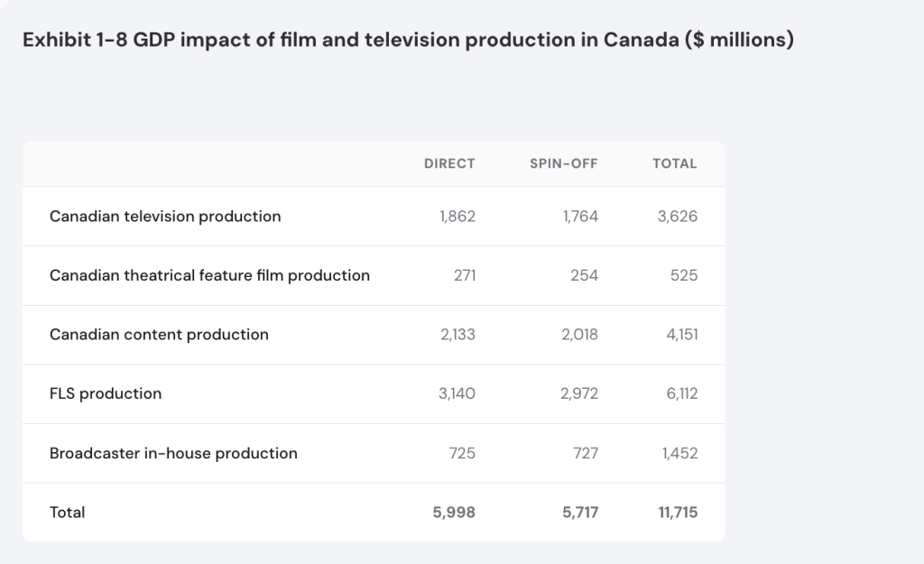
Task: Click the SPIN-OFF column header
Action: 563,163
